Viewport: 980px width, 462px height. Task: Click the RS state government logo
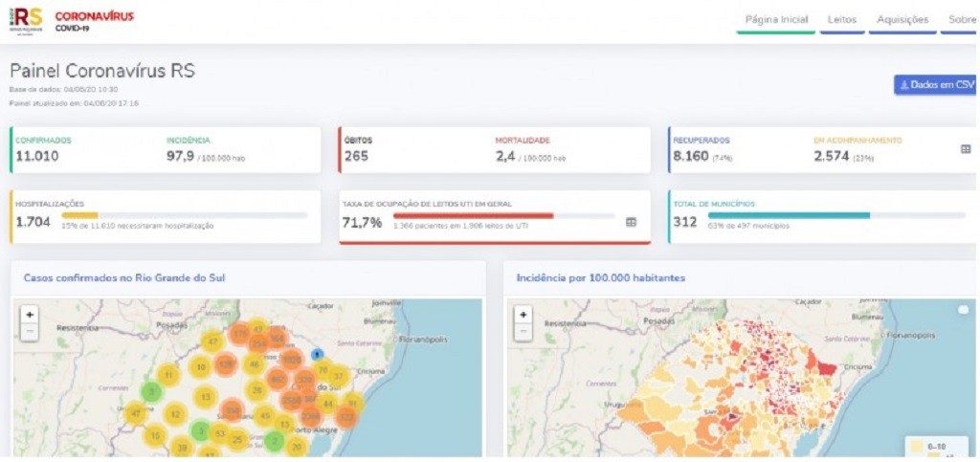coord(27,19)
